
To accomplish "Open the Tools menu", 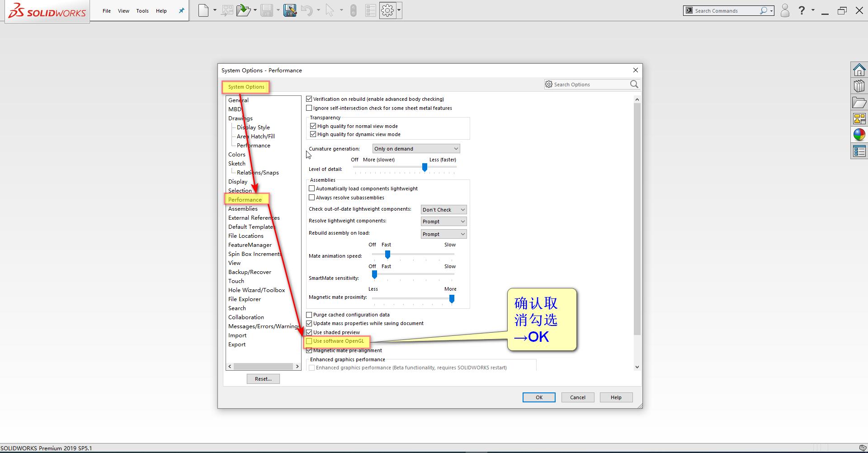I will 142,11.
